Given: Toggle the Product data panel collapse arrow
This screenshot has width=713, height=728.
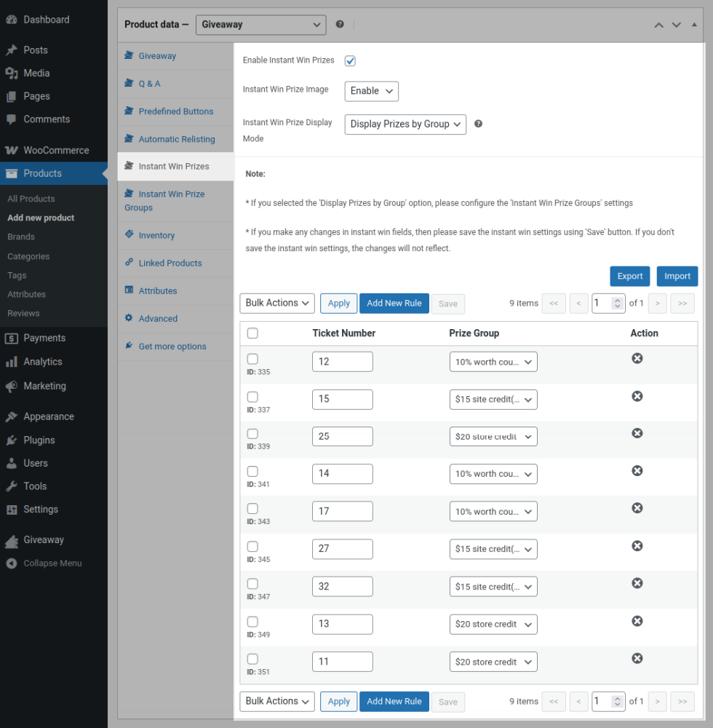Looking at the screenshot, I should pos(694,25).
